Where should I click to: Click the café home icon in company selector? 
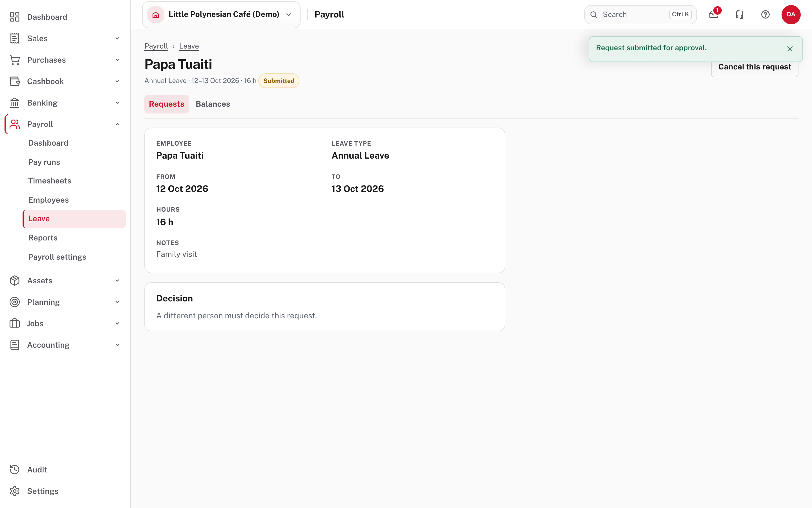click(156, 14)
